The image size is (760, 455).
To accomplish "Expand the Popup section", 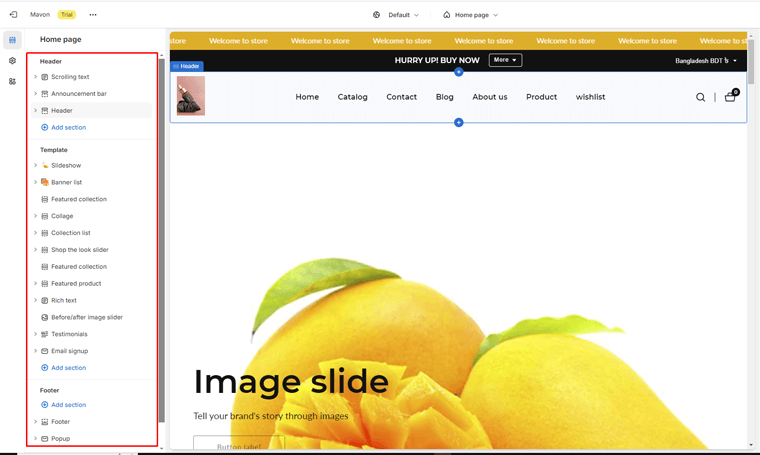I will [x=35, y=439].
